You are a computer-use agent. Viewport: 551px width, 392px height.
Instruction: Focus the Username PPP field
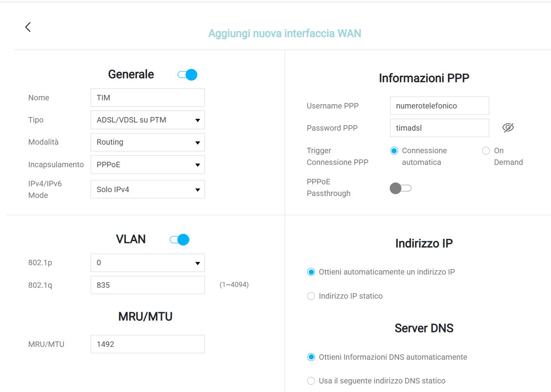point(439,106)
